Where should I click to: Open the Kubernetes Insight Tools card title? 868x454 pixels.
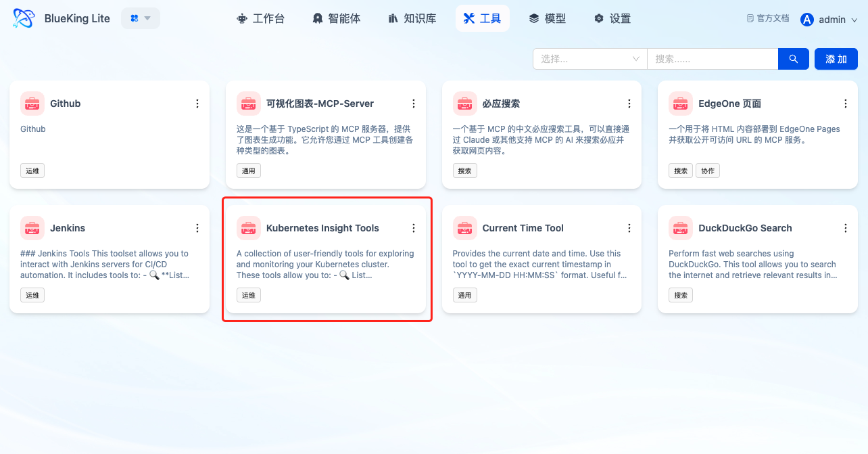click(x=322, y=228)
